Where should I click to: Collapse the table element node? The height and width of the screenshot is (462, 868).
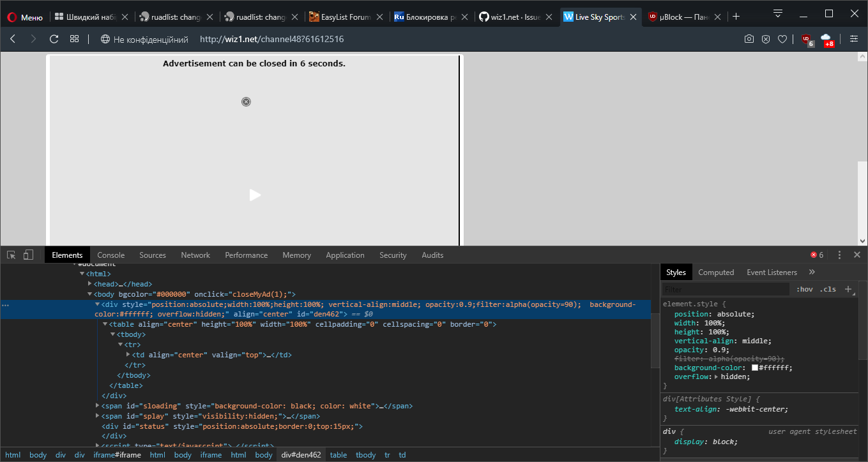pos(105,324)
